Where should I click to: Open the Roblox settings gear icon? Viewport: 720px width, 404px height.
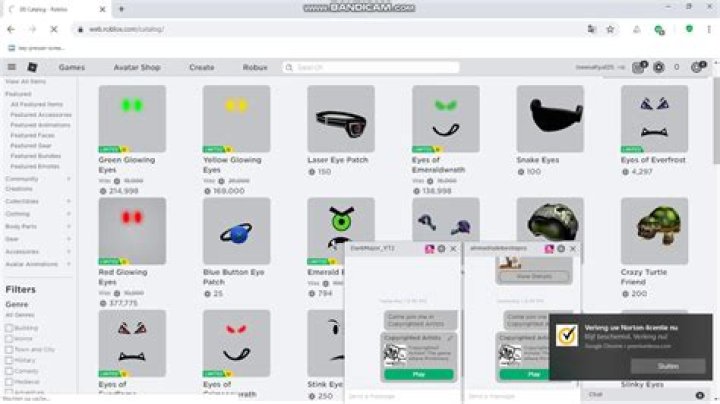coord(658,67)
